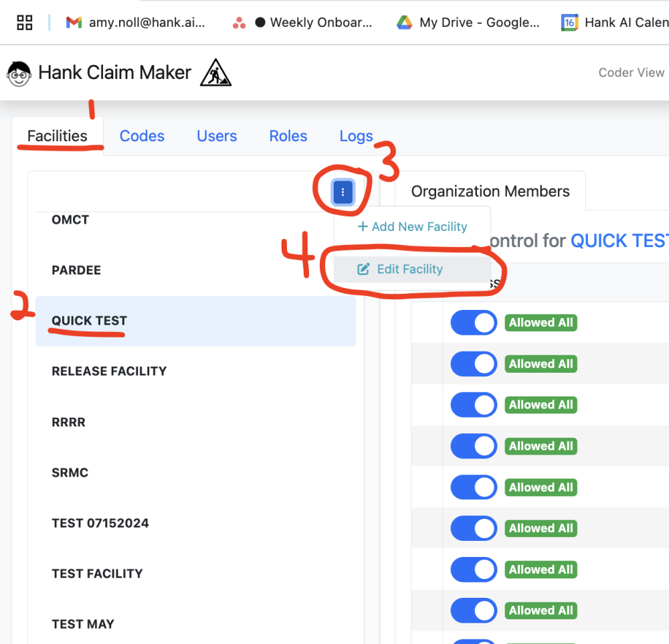Screen dimensions: 669x644
Task: Toggle the bottom Allowed All switch off
Action: tap(473, 610)
